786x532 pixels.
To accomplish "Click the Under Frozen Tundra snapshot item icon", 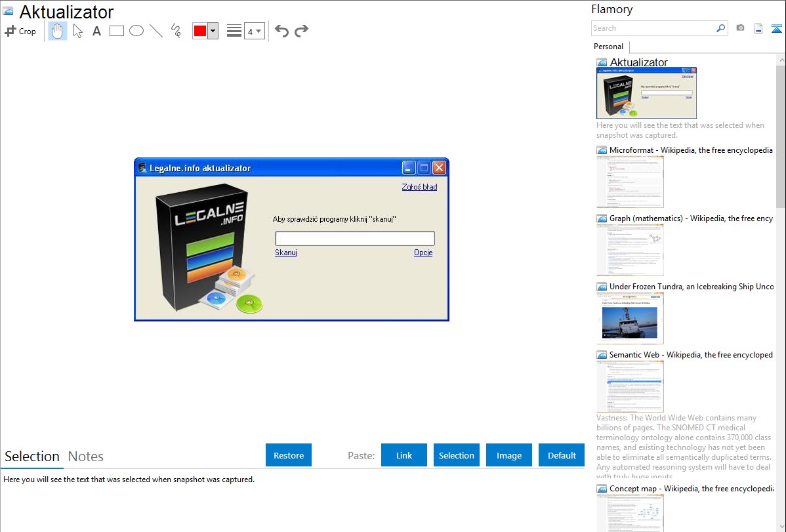I will (x=602, y=287).
